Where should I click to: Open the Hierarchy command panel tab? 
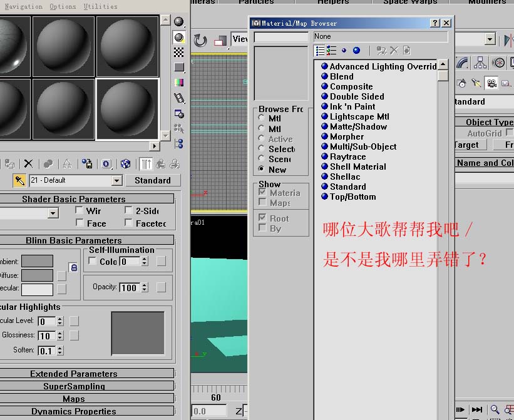[480, 63]
